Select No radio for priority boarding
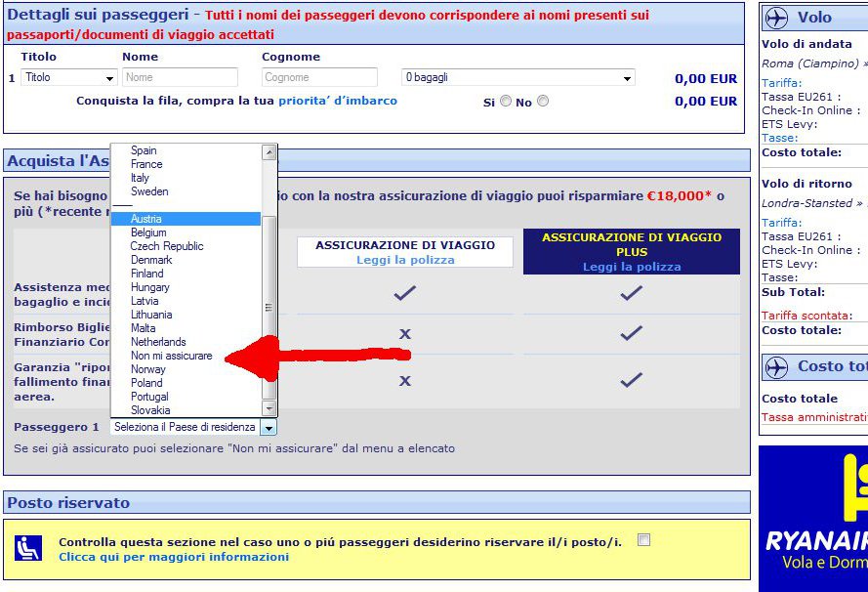 click(x=543, y=101)
